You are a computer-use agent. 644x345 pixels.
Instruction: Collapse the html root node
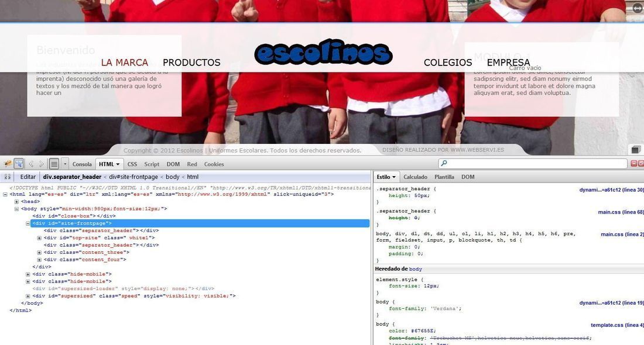5,195
